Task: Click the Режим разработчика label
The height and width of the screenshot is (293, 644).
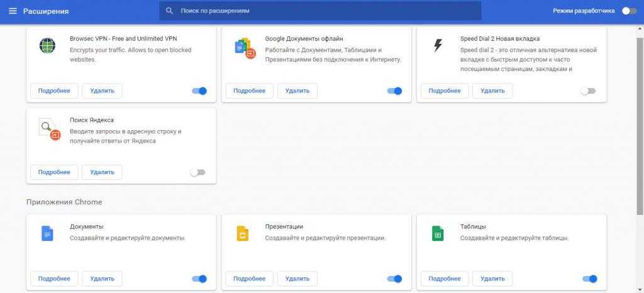Action: tap(584, 11)
